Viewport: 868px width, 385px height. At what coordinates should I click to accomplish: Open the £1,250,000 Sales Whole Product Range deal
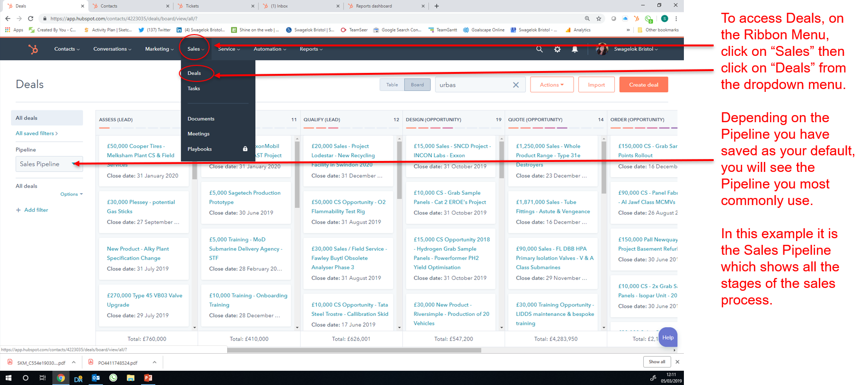[548, 155]
